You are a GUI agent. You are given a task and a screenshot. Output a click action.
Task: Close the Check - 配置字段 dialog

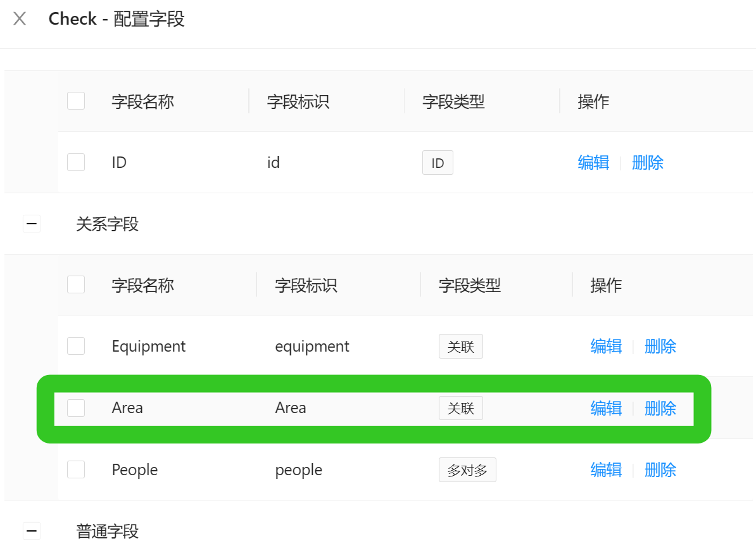20,18
